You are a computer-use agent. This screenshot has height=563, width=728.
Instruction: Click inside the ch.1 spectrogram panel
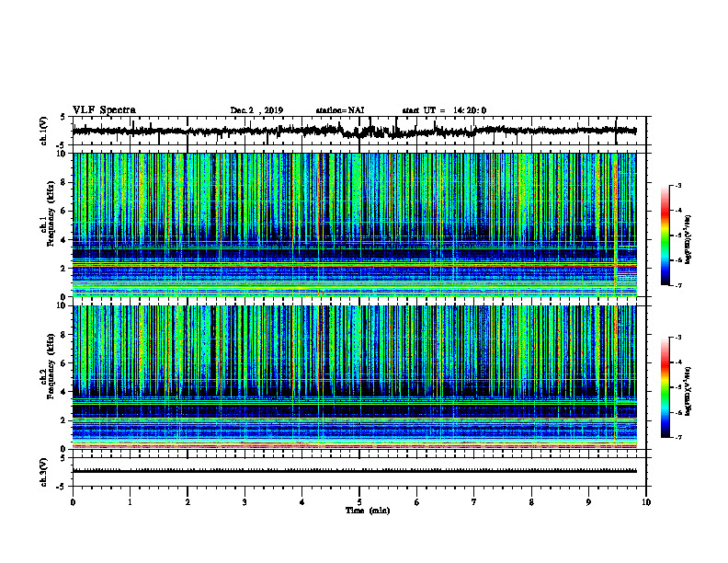pyautogui.click(x=354, y=224)
